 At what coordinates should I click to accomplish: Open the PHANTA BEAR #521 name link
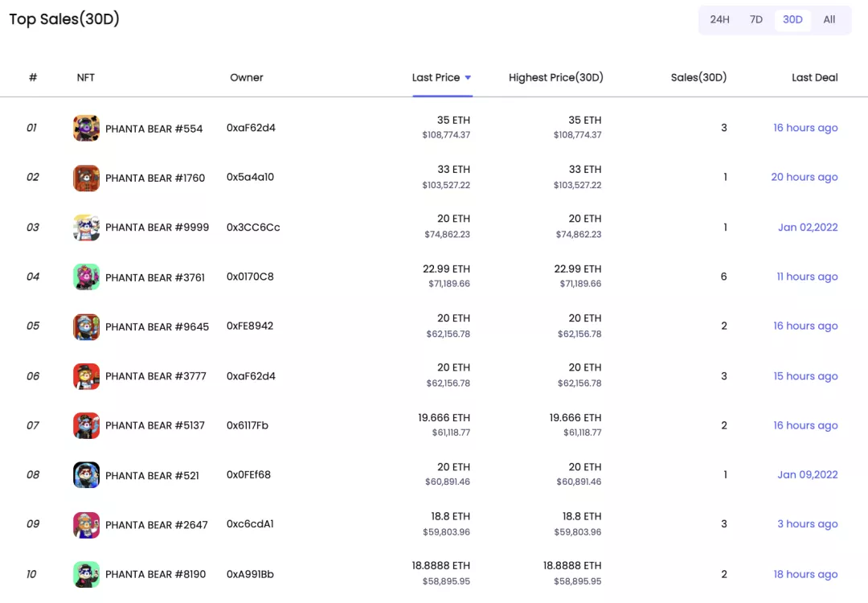(x=152, y=476)
